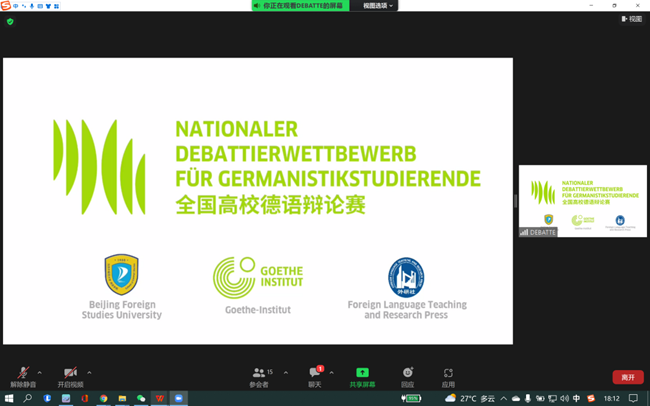Launch Microsoft Office from taskbar
The image size is (650, 406).
[85, 399]
